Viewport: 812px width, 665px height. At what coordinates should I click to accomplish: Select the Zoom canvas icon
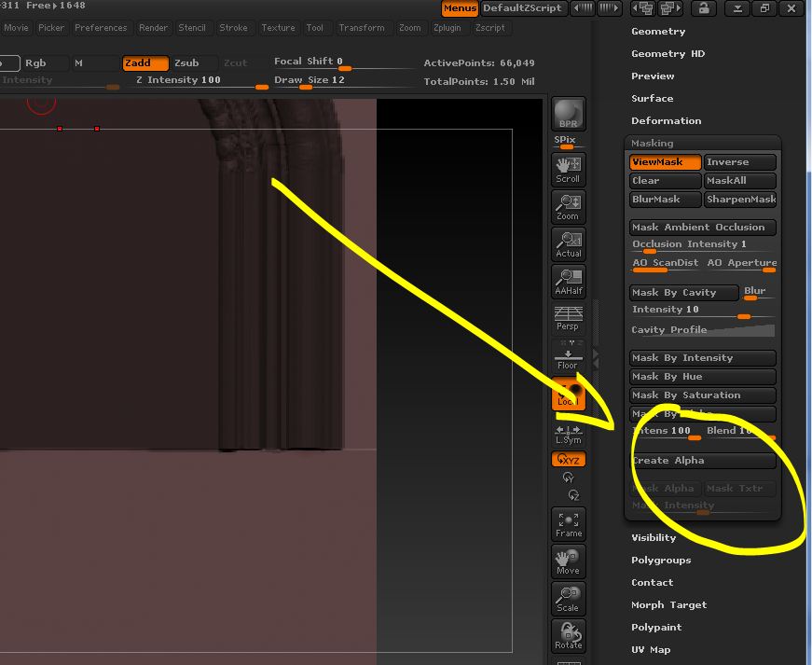tap(569, 205)
